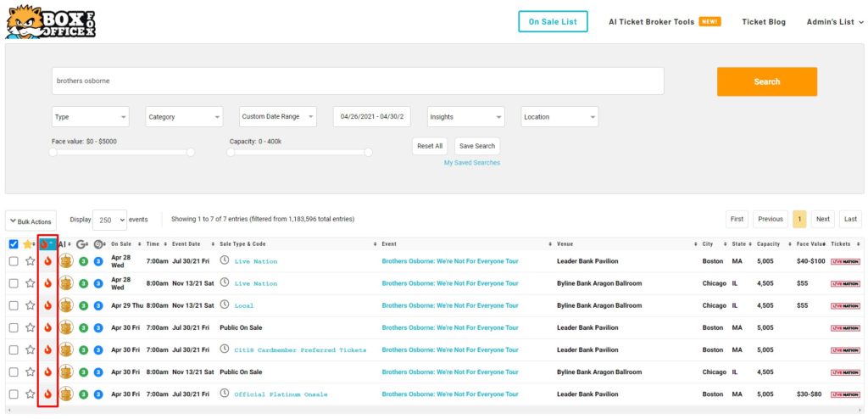Check the box for the first Apr 28 row
The height and width of the screenshot is (419, 868).
coord(14,261)
